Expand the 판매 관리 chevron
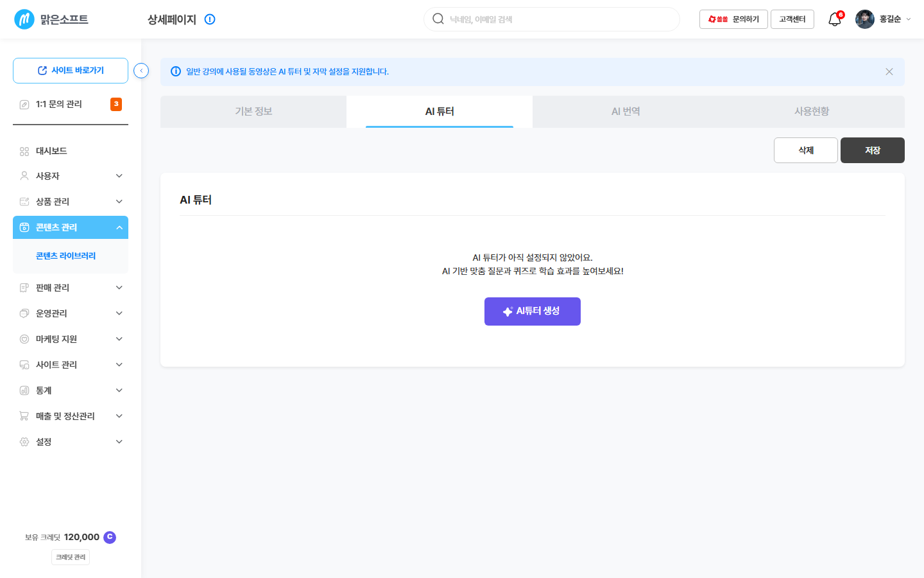 point(119,288)
